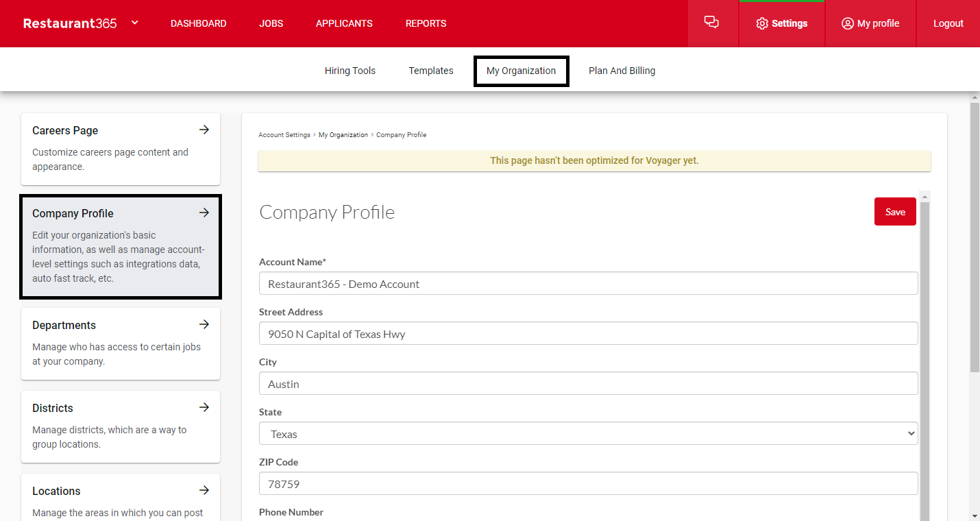This screenshot has height=521, width=980.
Task: Click the Restaurant365 logo
Action: tap(70, 23)
